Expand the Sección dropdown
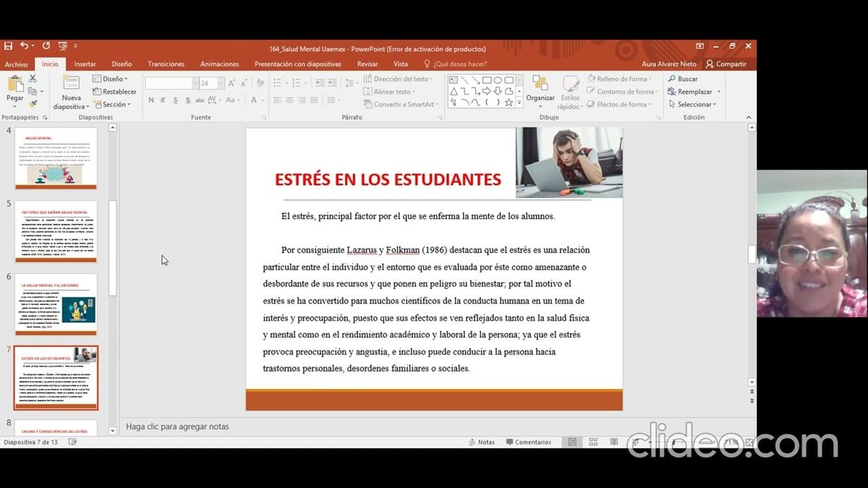The height and width of the screenshot is (488, 868). click(x=111, y=104)
